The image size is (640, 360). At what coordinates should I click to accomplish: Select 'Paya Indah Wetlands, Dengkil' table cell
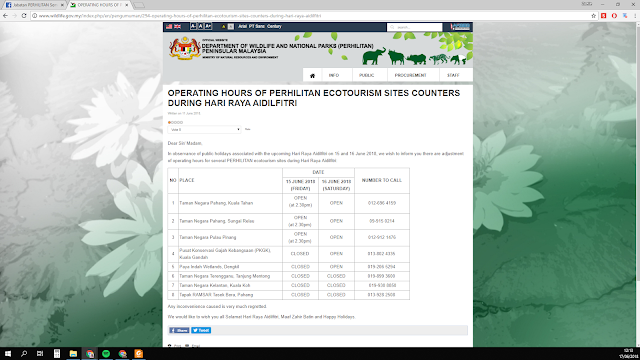230,267
